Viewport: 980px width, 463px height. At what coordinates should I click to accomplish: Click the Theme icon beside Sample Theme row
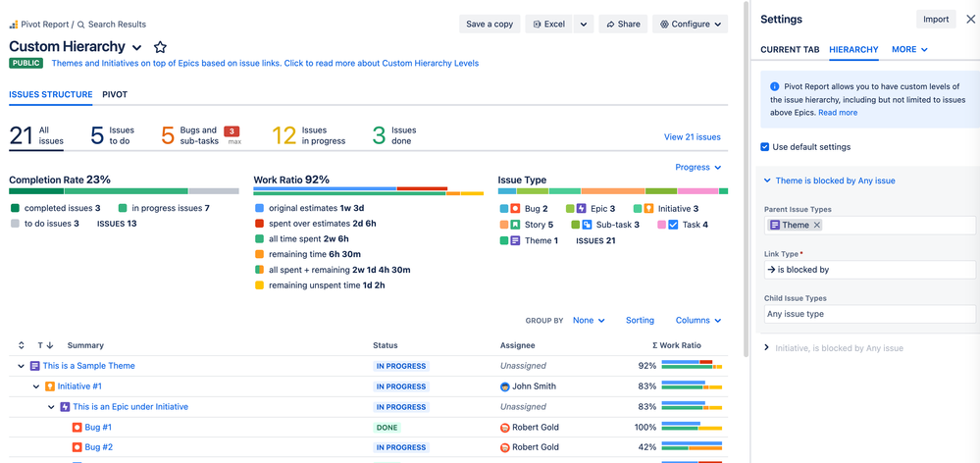tap(35, 366)
